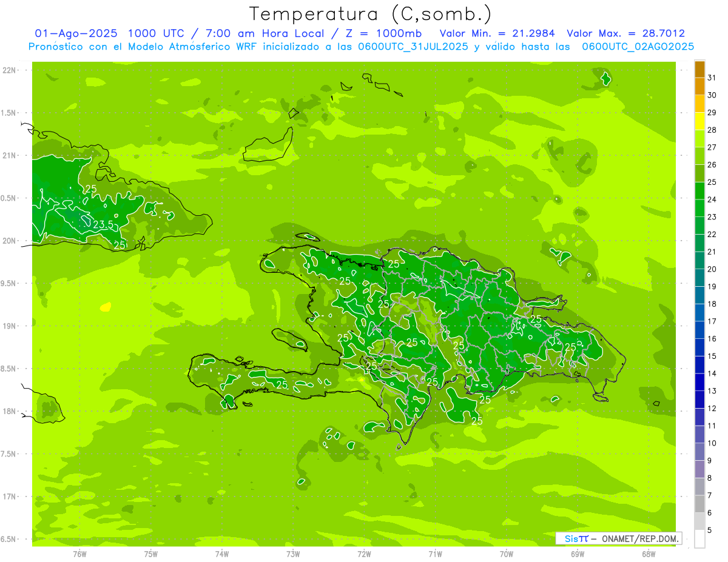Click the '73W' longitude label

tap(293, 554)
